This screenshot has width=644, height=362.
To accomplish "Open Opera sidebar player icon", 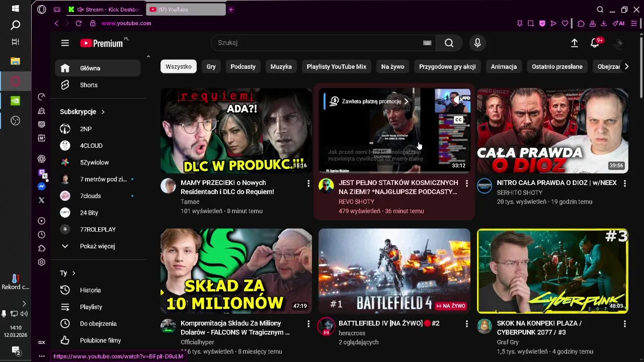I will point(42,221).
